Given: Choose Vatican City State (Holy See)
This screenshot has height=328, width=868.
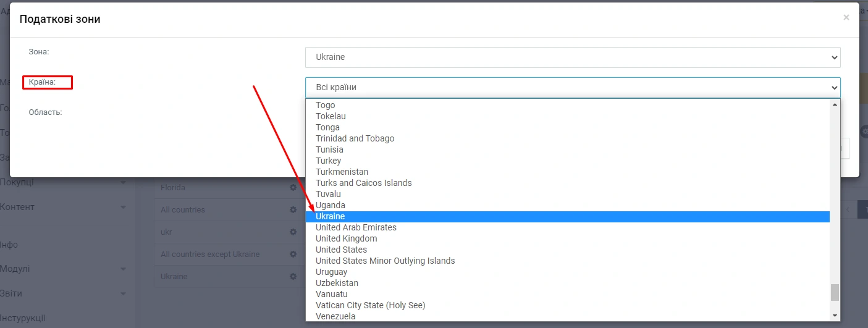Looking at the screenshot, I should 370,305.
